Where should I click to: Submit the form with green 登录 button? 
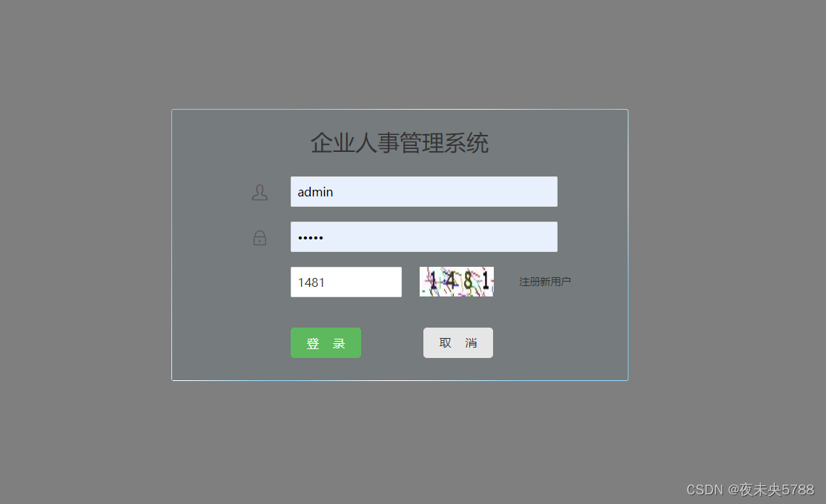[x=326, y=343]
